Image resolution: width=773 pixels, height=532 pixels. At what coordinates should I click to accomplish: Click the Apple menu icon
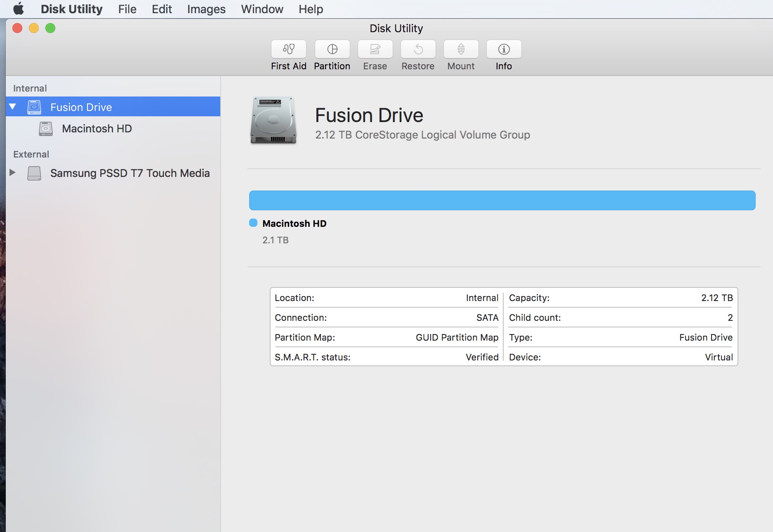click(19, 9)
